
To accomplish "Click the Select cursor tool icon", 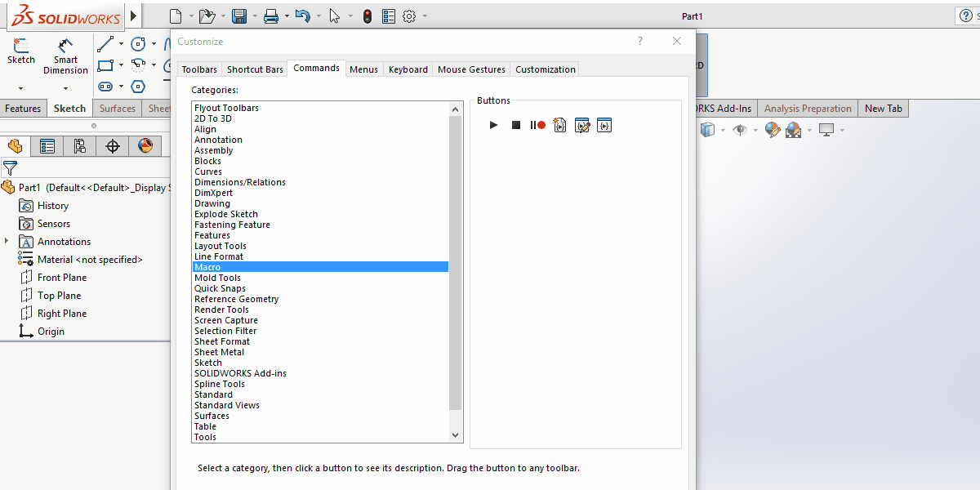I will pyautogui.click(x=334, y=16).
